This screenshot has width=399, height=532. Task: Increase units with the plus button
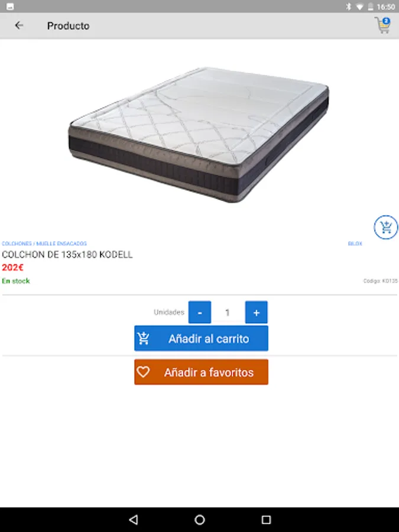tap(256, 312)
